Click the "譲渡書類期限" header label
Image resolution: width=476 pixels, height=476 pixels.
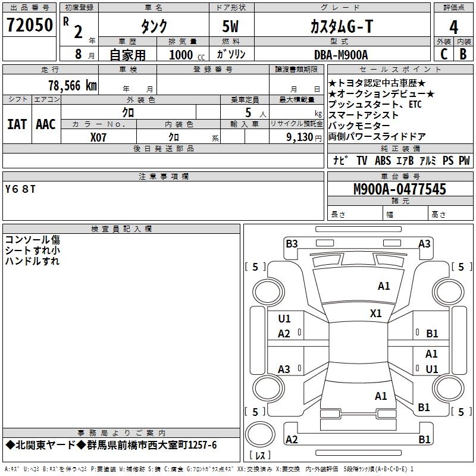(x=296, y=69)
